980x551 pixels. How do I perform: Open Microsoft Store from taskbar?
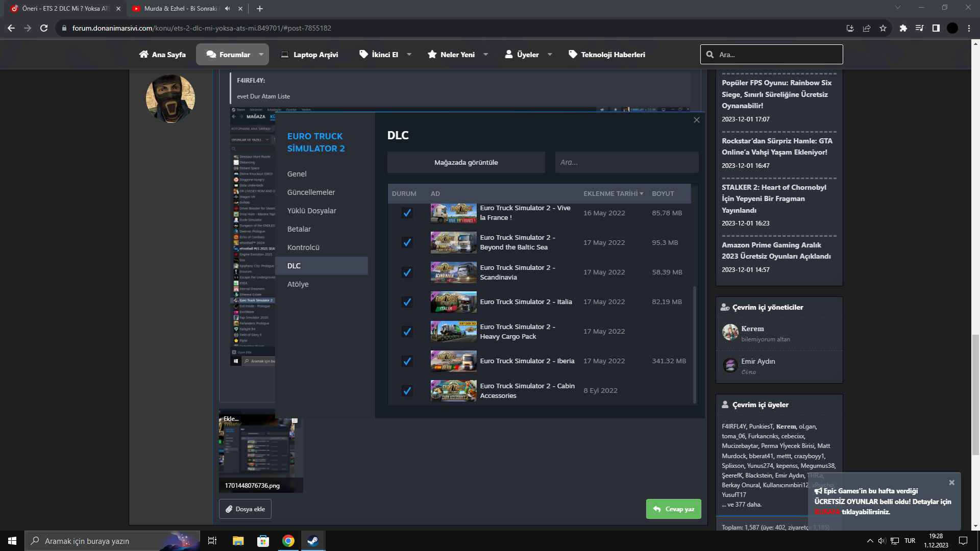tap(263, 541)
